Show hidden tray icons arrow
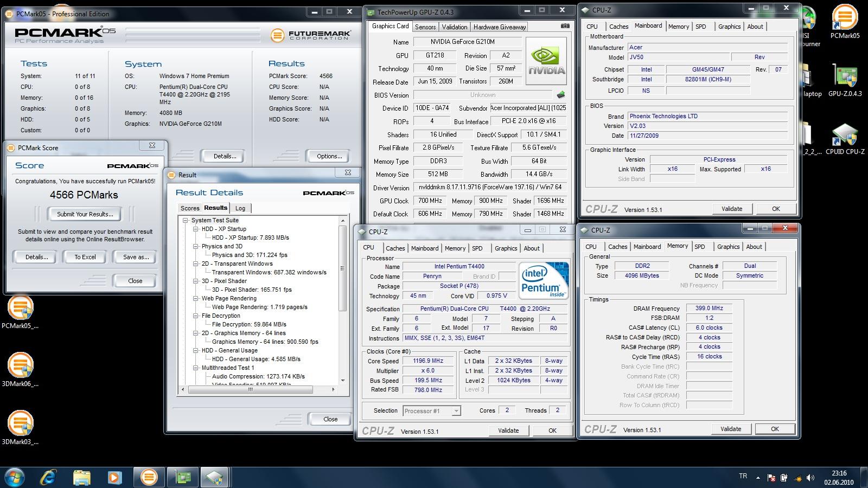868x488 pixels. pyautogui.click(x=758, y=478)
